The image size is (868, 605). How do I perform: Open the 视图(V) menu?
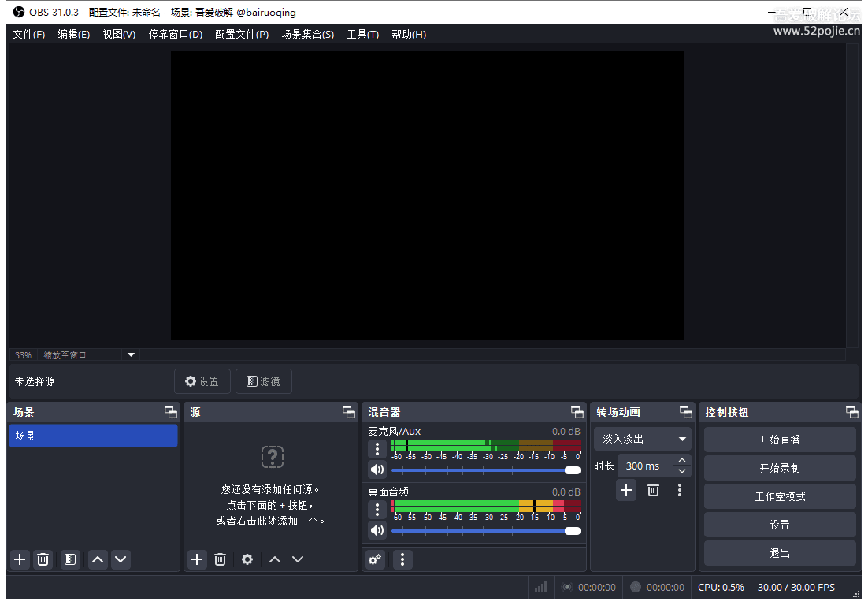[x=119, y=35]
